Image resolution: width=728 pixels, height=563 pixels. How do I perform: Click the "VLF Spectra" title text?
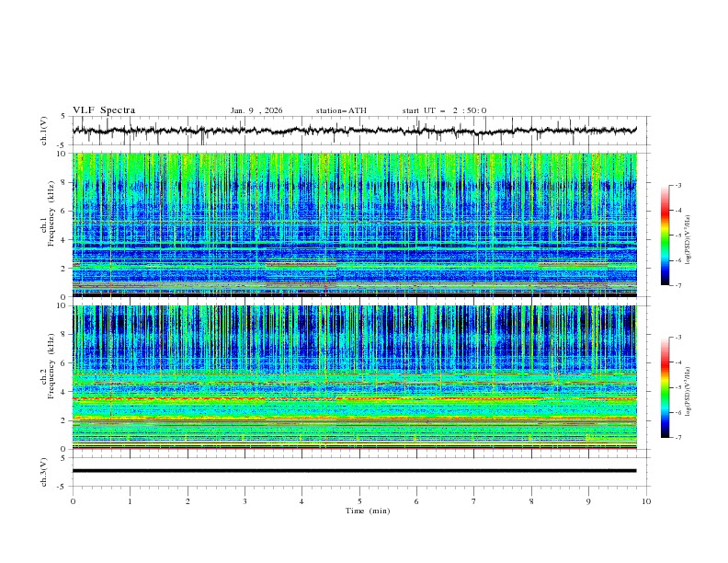click(x=104, y=110)
